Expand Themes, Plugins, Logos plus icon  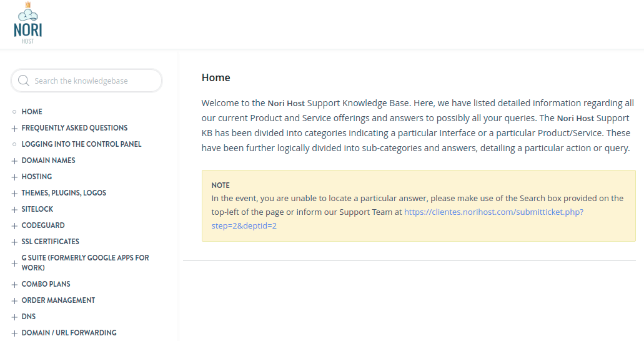click(14, 194)
